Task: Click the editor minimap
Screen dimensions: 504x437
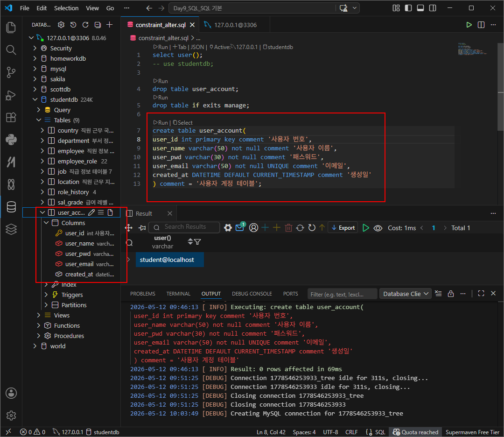Action: 472,49
